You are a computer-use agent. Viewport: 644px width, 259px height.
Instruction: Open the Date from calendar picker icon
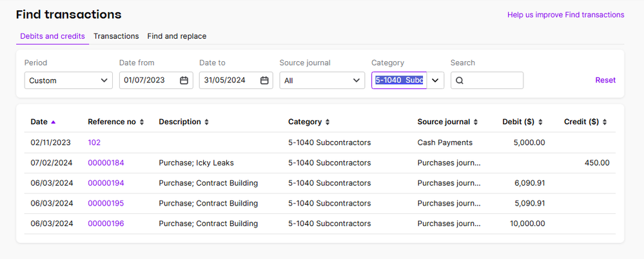[x=184, y=81]
